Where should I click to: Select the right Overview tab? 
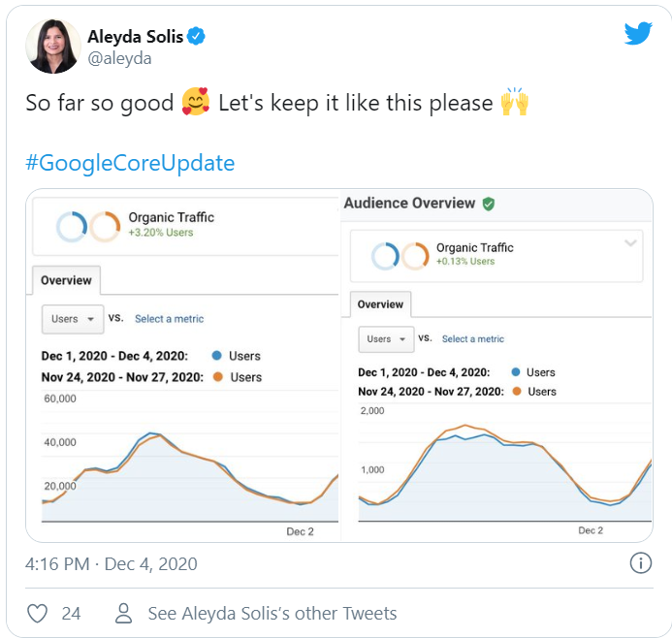[x=380, y=304]
